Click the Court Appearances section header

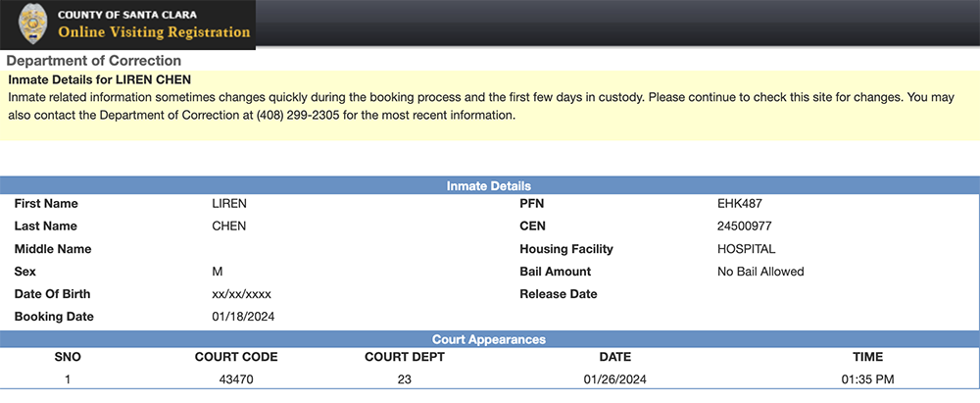point(489,339)
